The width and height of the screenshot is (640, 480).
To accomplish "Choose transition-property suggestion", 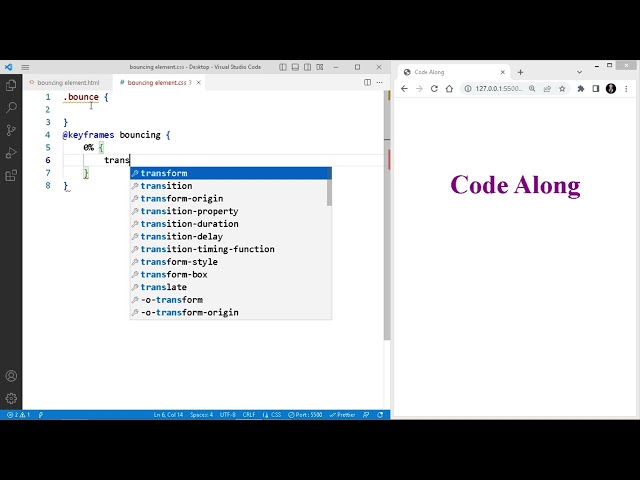I will click(231, 211).
